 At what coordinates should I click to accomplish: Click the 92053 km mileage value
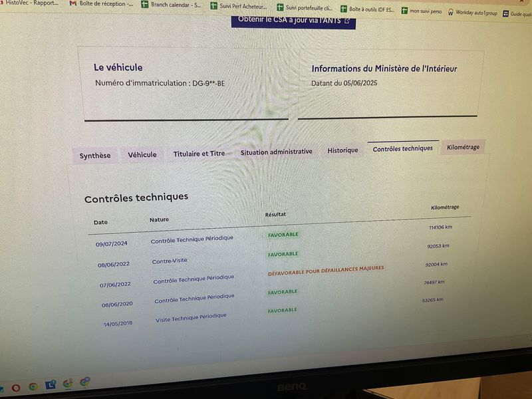(438, 246)
